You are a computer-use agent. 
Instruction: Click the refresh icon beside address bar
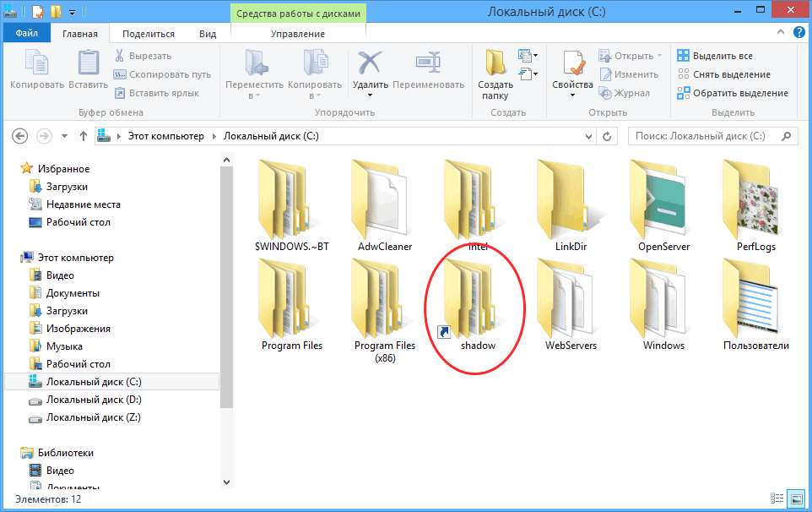pyautogui.click(x=605, y=136)
